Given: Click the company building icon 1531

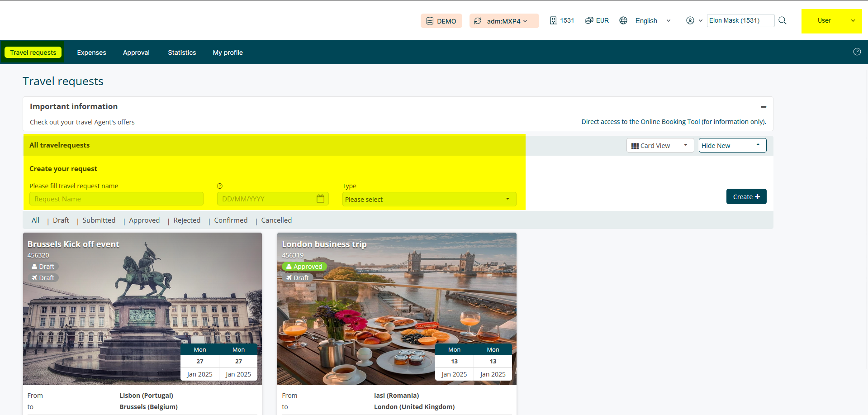Looking at the screenshot, I should click(x=553, y=20).
